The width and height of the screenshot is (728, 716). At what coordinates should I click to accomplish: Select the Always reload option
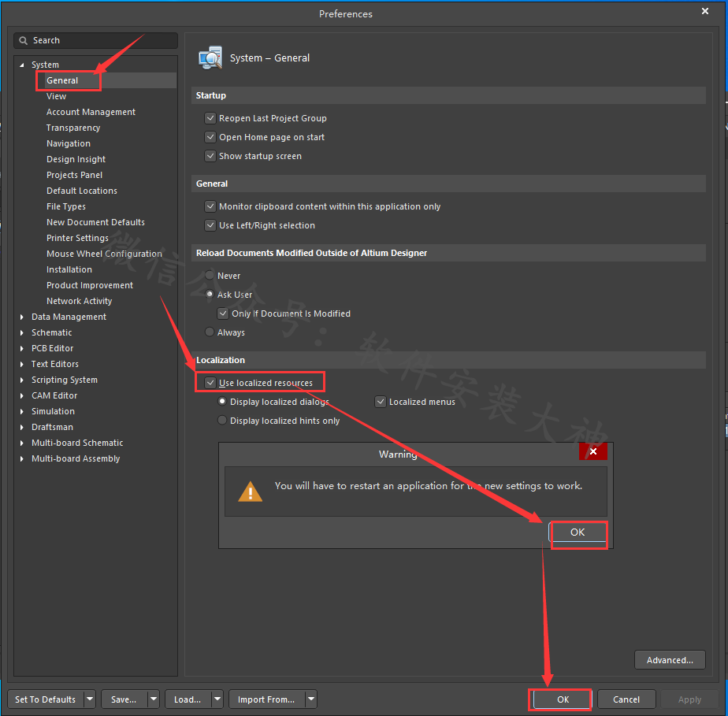pos(210,332)
